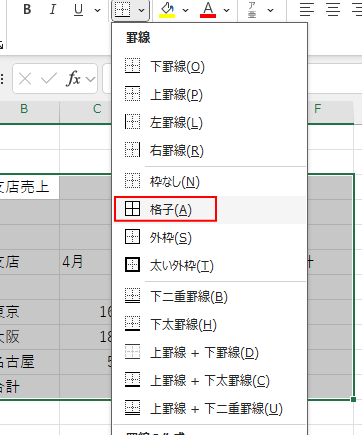Select 上罫線 + 下罫線(D) option

click(209, 352)
